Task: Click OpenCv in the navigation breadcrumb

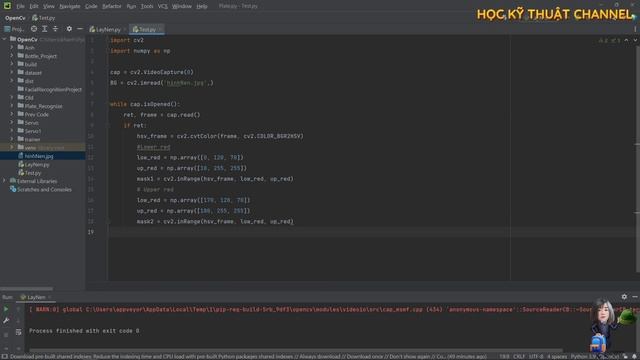Action: (x=15, y=18)
